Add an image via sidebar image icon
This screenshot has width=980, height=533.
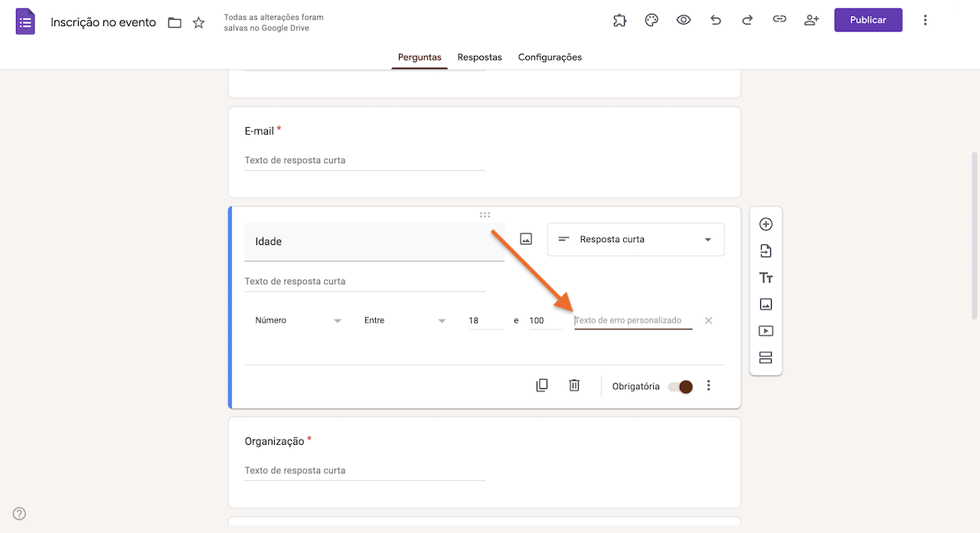766,304
